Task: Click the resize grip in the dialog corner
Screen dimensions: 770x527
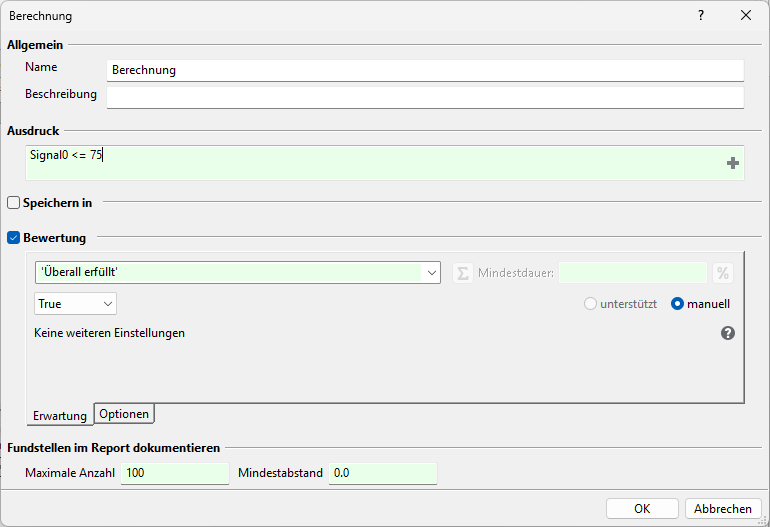Action: pyautogui.click(x=763, y=520)
